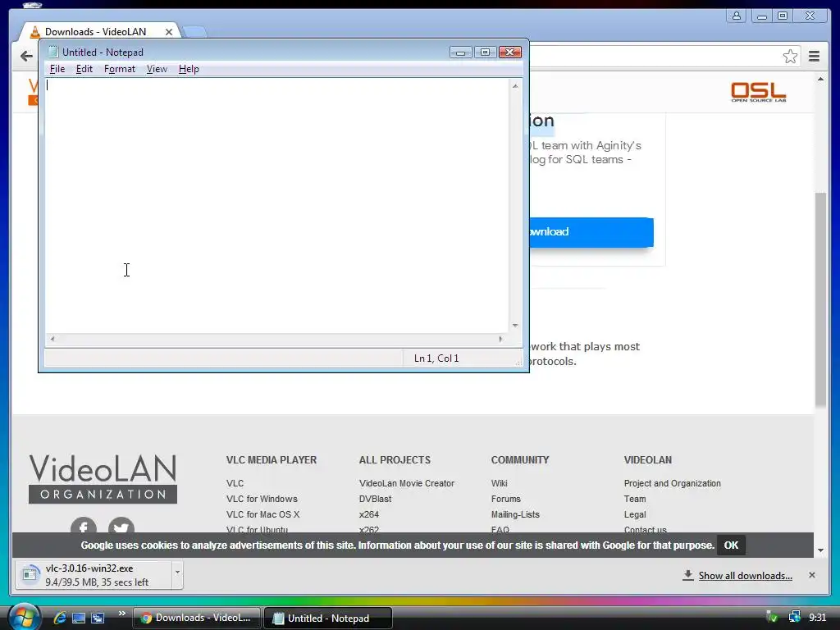This screenshot has height=630, width=840.
Task: Open Notepad's View menu
Action: (x=157, y=69)
